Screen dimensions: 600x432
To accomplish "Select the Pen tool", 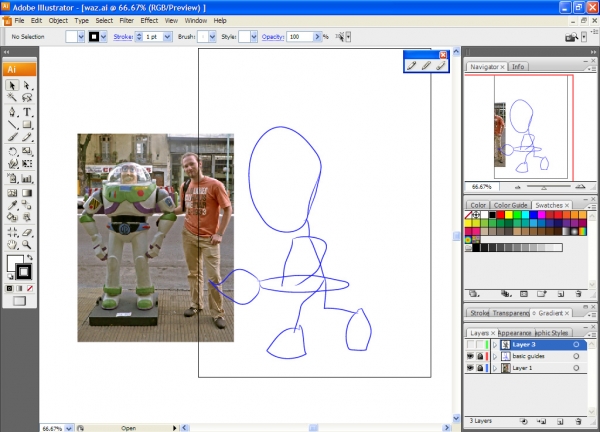I will 12,112.
